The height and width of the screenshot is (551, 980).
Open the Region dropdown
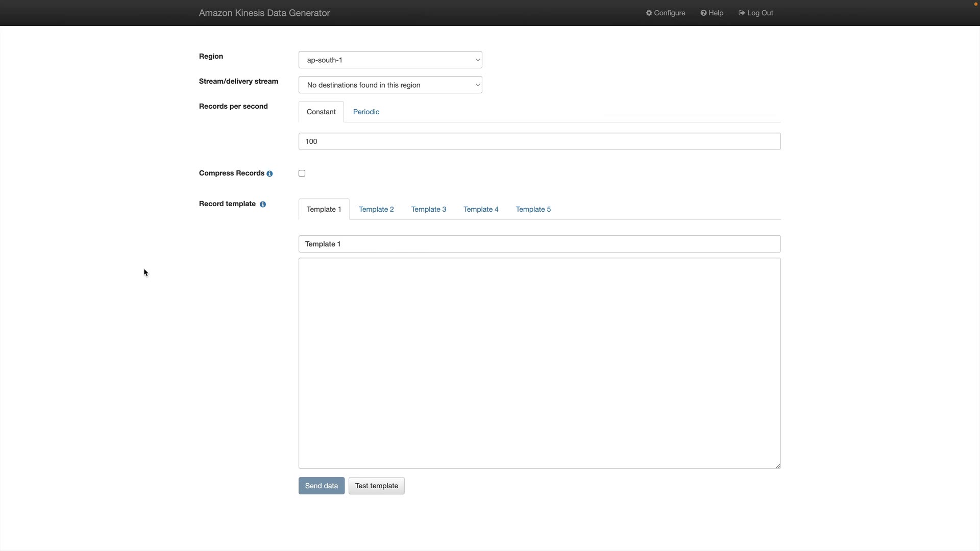coord(390,60)
